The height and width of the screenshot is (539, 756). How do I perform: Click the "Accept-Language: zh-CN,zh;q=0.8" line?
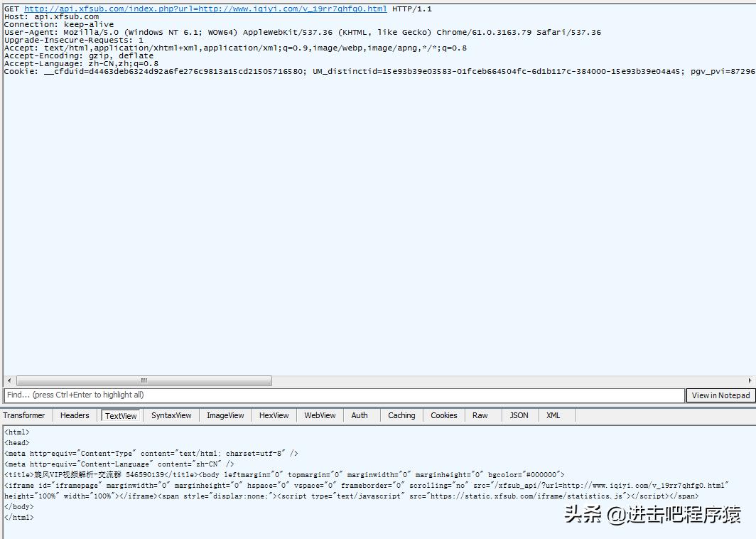point(81,63)
